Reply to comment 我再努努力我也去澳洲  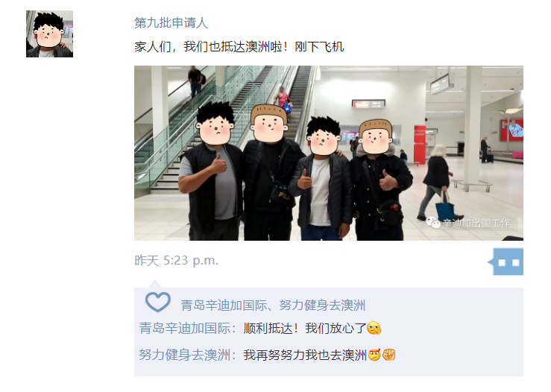coord(305,355)
